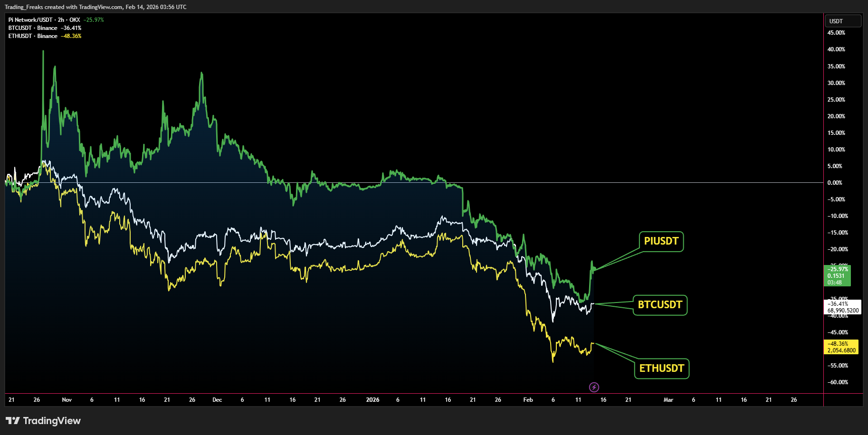Open the USDT unit selector at the top right
The height and width of the screenshot is (435, 868).
click(843, 21)
